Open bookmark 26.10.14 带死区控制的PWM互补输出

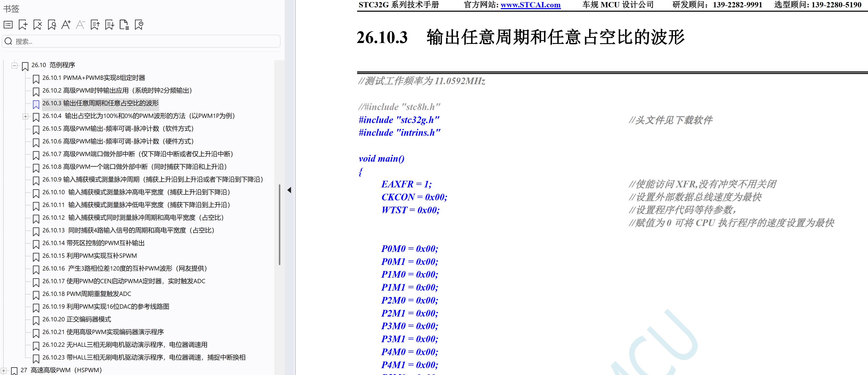(x=93, y=243)
